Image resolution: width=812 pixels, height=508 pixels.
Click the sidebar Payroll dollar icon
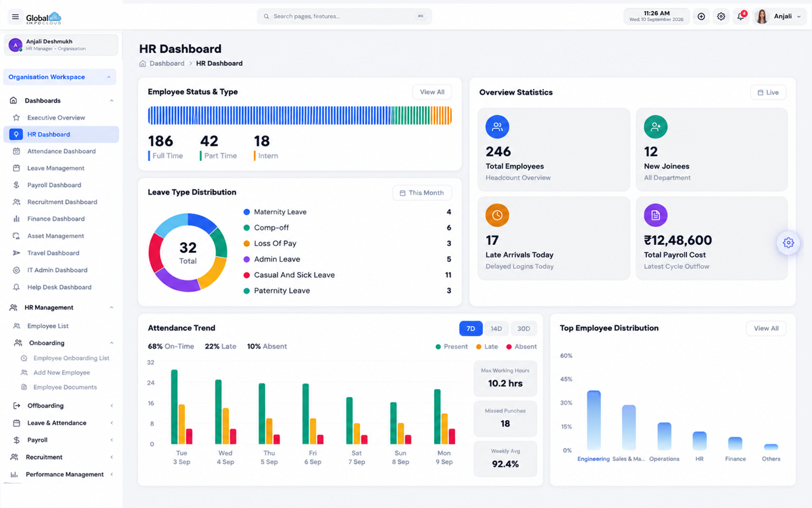[x=16, y=440]
